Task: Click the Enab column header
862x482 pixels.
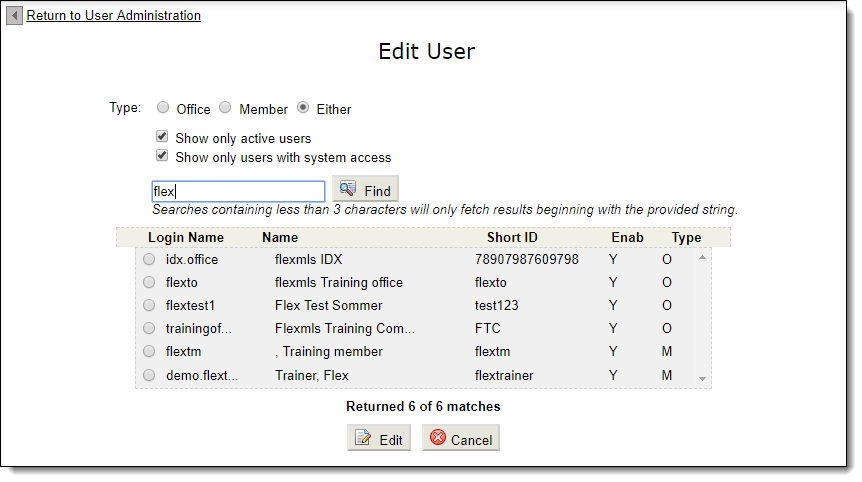Action: coord(627,237)
